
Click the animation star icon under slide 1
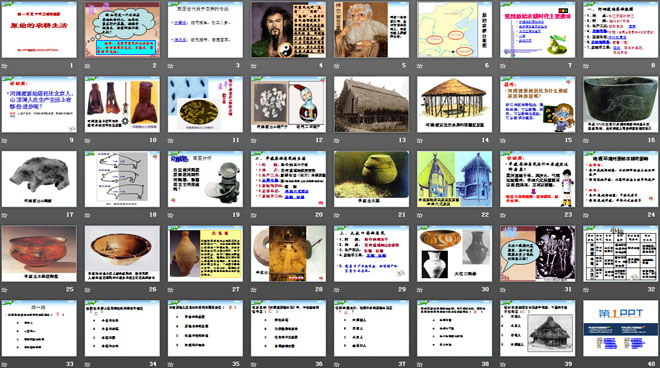[x=4, y=66]
